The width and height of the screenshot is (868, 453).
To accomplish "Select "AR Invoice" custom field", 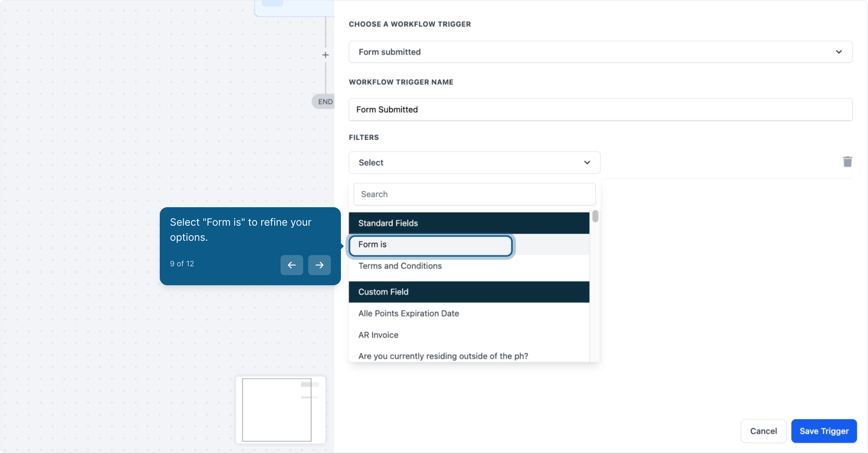I will pyautogui.click(x=469, y=335).
